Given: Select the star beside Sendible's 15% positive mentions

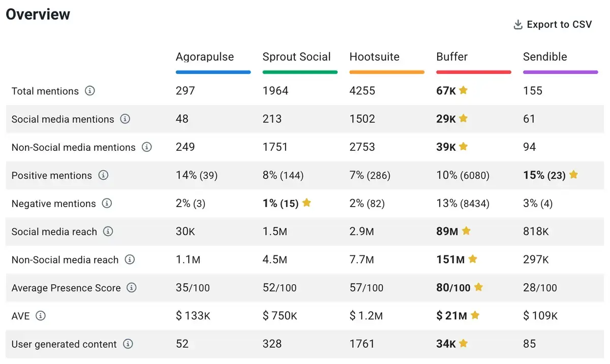Looking at the screenshot, I should [573, 175].
